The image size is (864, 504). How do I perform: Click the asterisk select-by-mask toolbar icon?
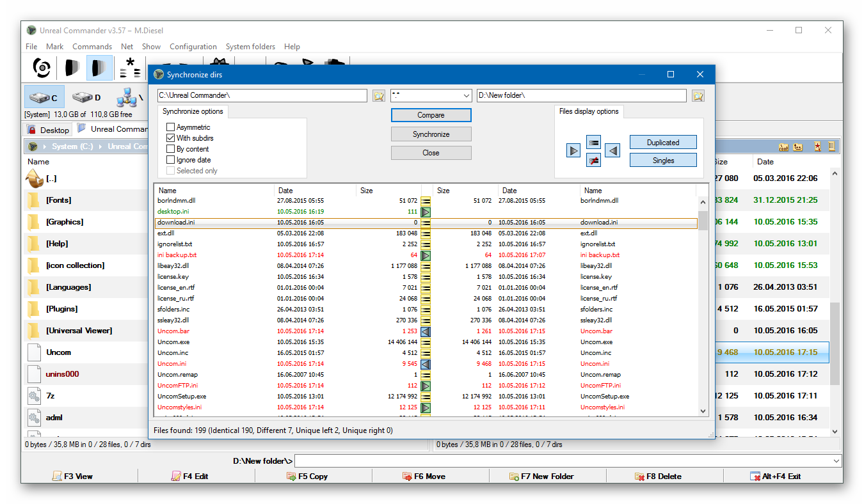point(129,68)
